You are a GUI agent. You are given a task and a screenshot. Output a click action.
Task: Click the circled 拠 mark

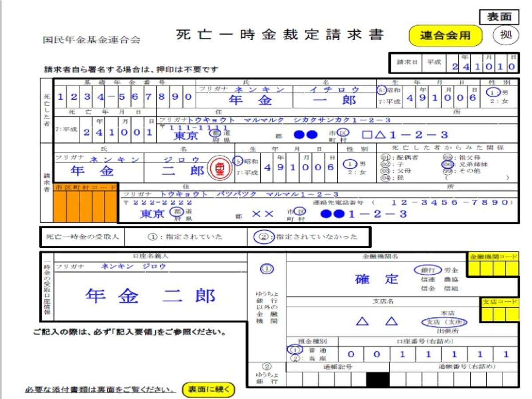[506, 35]
